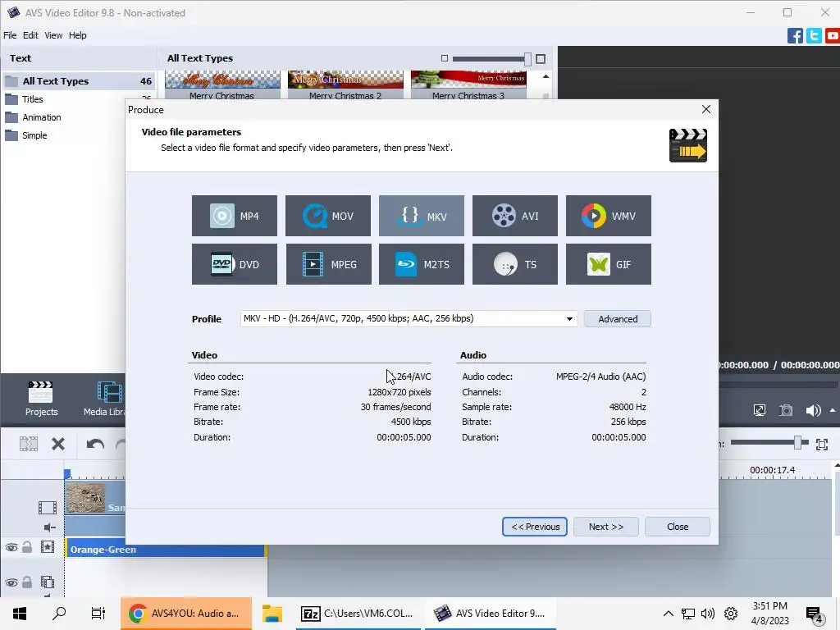The width and height of the screenshot is (840, 630).
Task: Select the Merry Christmas text thumbnail
Action: tap(222, 85)
